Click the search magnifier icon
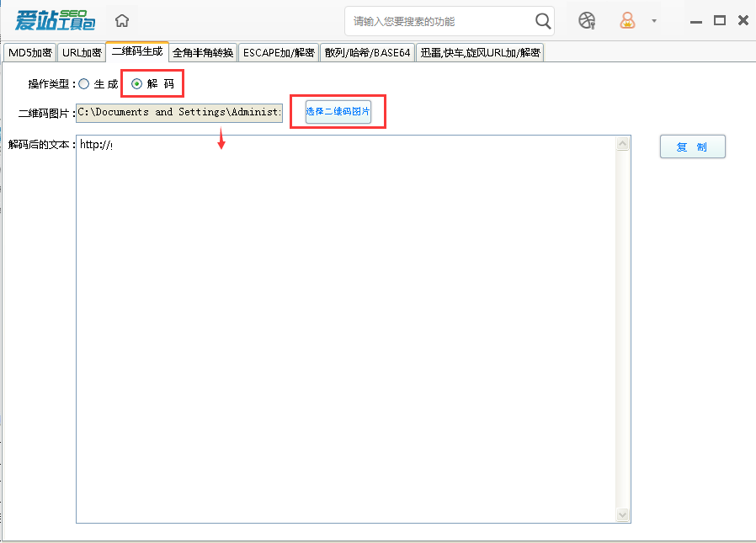This screenshot has width=756, height=543. (543, 21)
